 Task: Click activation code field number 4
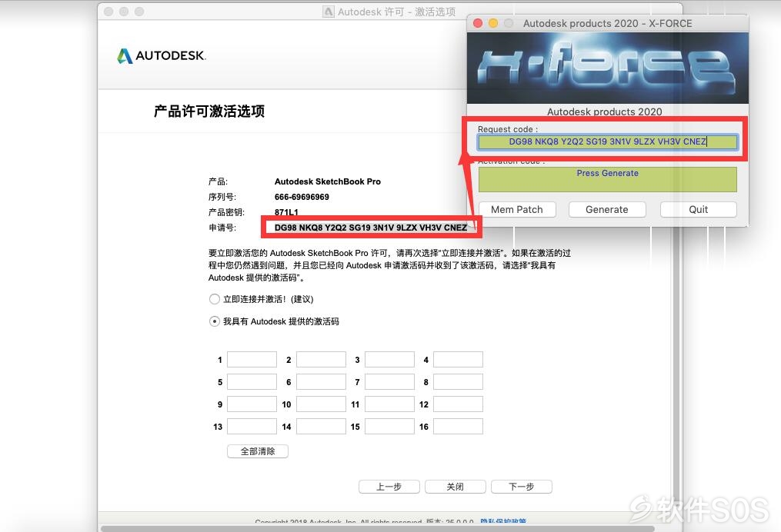tap(459, 359)
